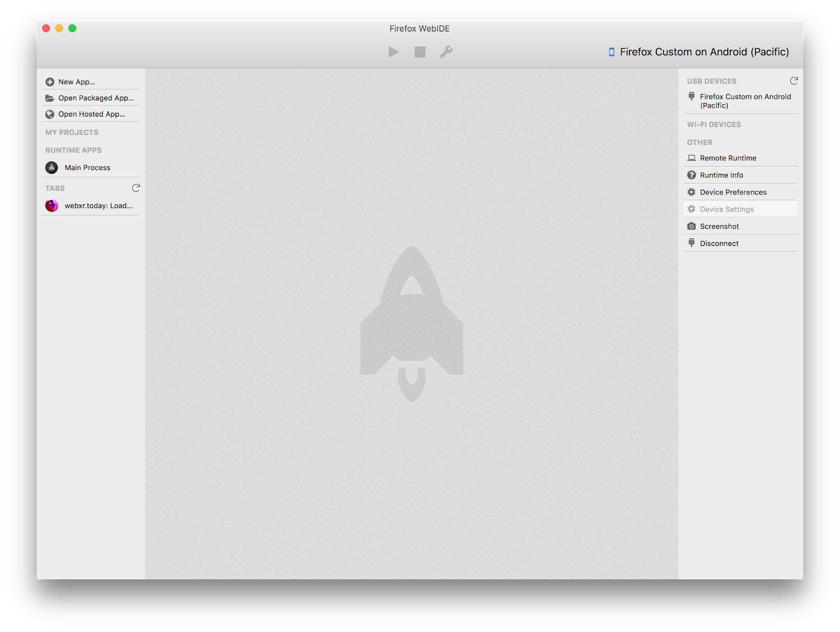Screen dimensions: 840x632
Task: Minimize the window with yellow button
Action: [x=59, y=28]
